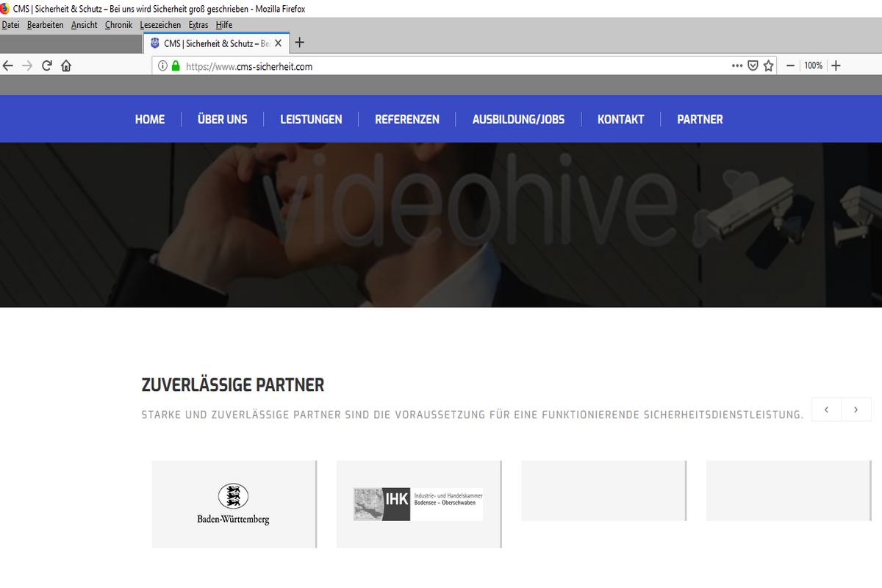Navigate to the Leistungen page
The width and height of the screenshot is (882, 588).
311,119
